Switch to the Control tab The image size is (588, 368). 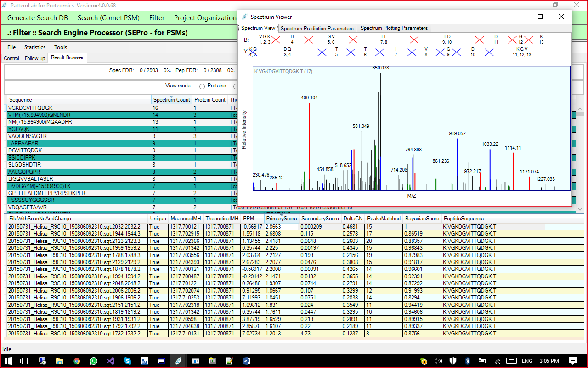click(x=11, y=58)
